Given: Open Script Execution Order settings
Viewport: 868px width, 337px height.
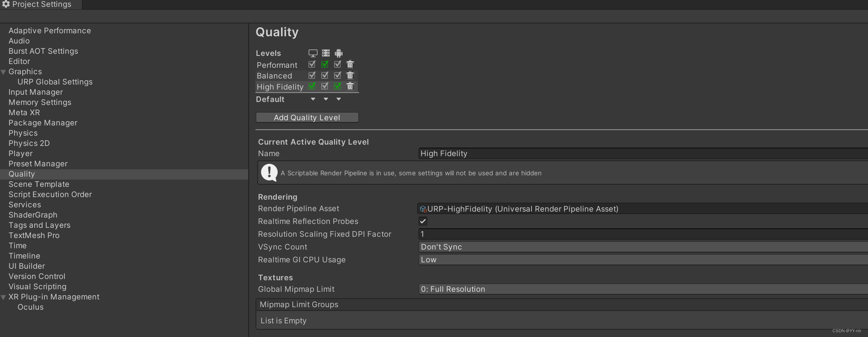Looking at the screenshot, I should pyautogui.click(x=50, y=195).
